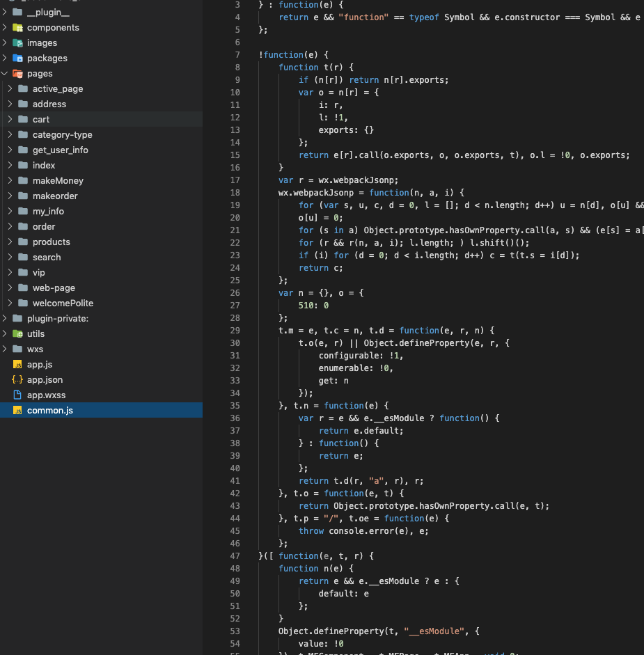The width and height of the screenshot is (644, 655).
Task: Click the get_user_info folder icon
Action: [x=24, y=150]
